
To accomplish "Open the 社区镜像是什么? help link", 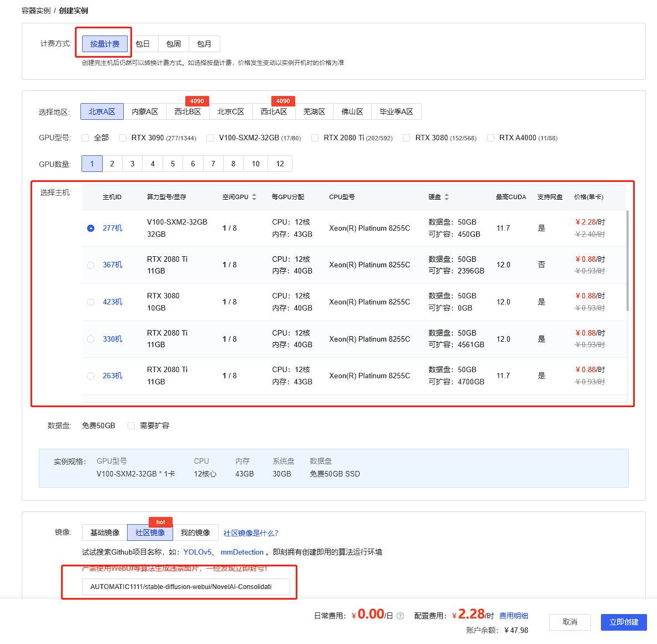I will pyautogui.click(x=251, y=533).
